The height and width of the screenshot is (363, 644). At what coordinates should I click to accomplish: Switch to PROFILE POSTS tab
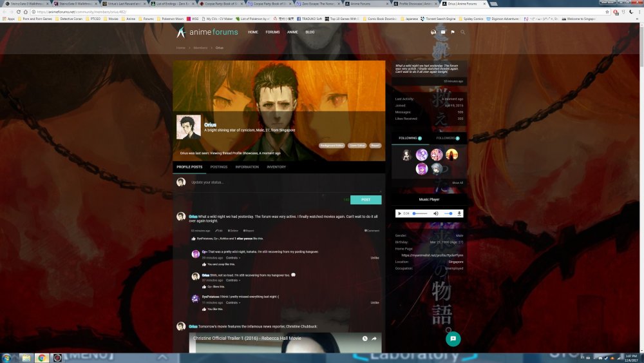(x=189, y=167)
